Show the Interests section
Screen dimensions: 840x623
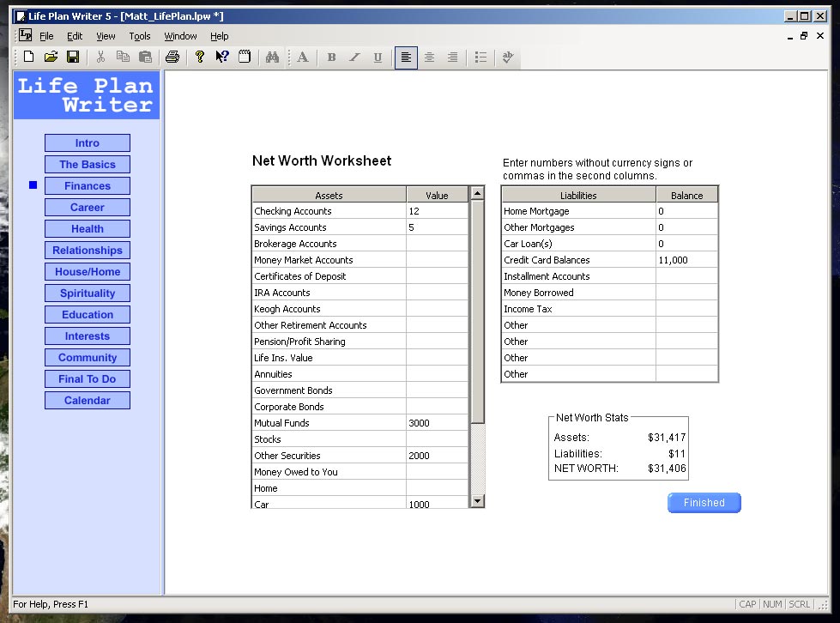tap(88, 336)
